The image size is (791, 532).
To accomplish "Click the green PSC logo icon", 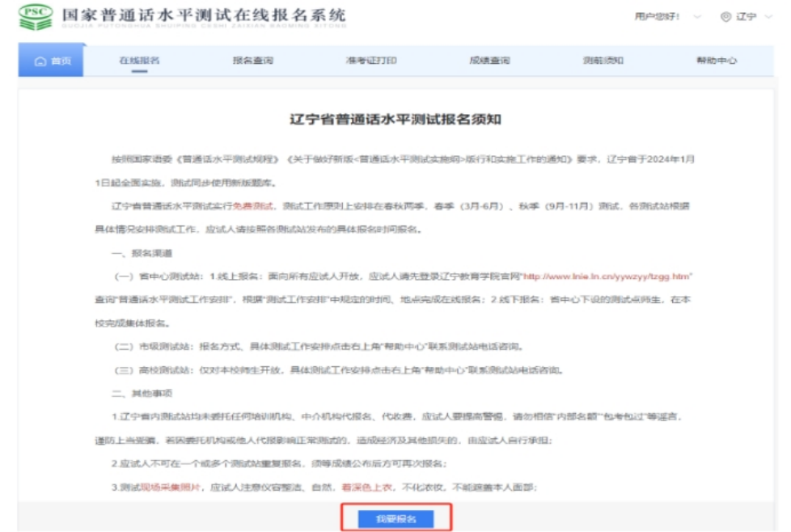I will click(x=36, y=17).
